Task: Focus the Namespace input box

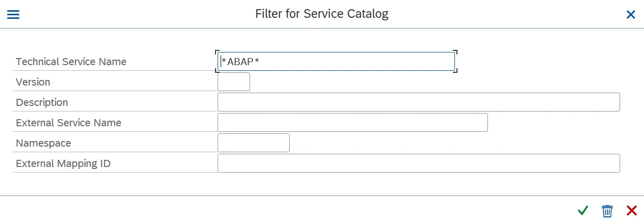Action: pos(253,143)
